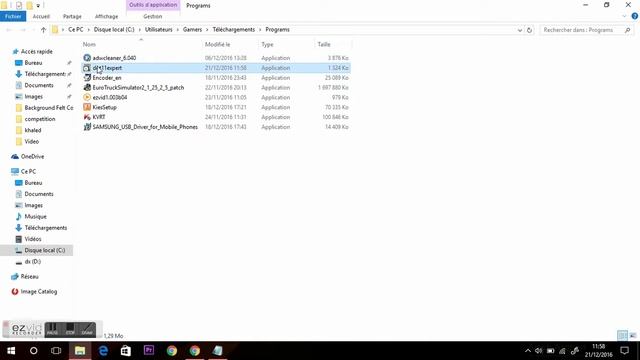Select the KiesSetup file icon
Image resolution: width=640 pixels, height=360 pixels.
click(87, 107)
